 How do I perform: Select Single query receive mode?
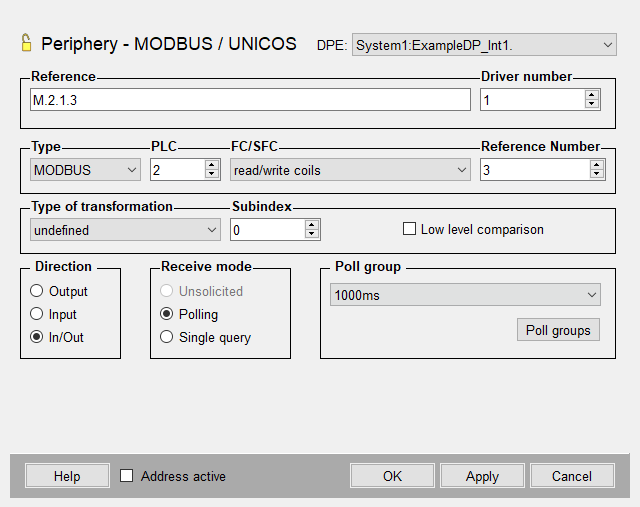[167, 337]
